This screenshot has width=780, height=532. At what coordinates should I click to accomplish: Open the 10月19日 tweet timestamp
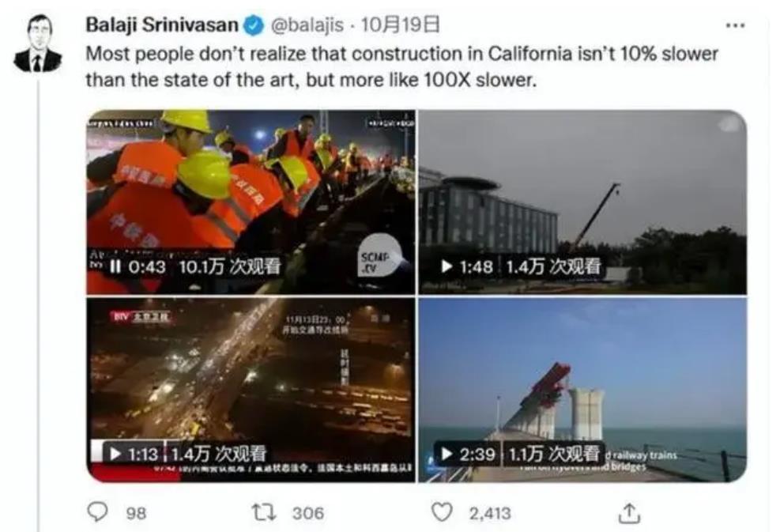point(401,25)
